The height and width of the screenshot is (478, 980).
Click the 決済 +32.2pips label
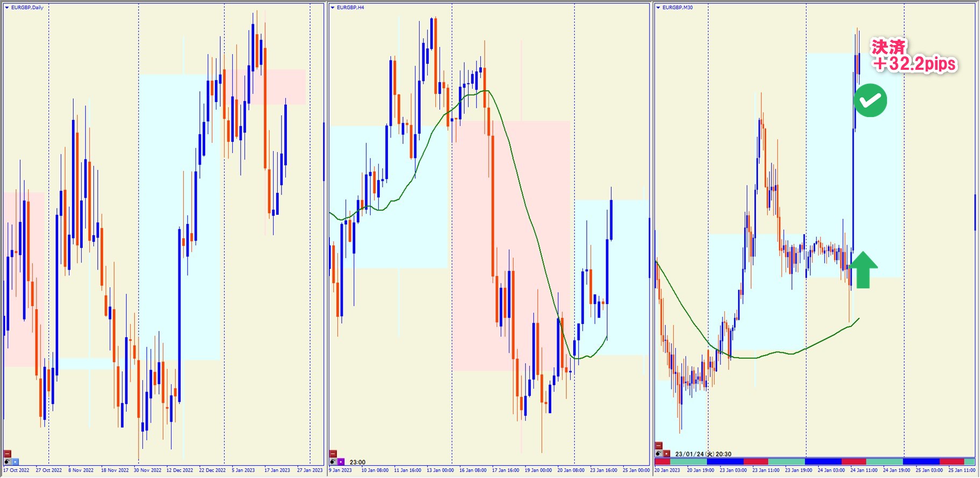pos(913,56)
